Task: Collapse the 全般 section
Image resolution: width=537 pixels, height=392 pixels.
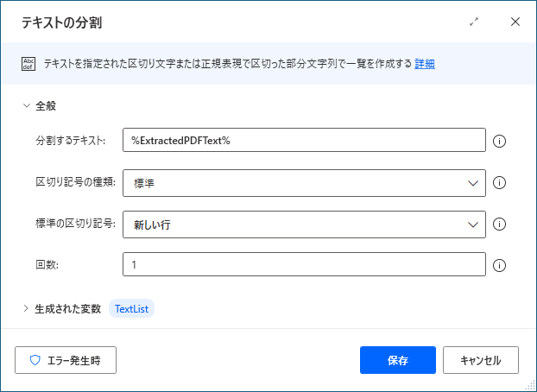Action: [27, 105]
